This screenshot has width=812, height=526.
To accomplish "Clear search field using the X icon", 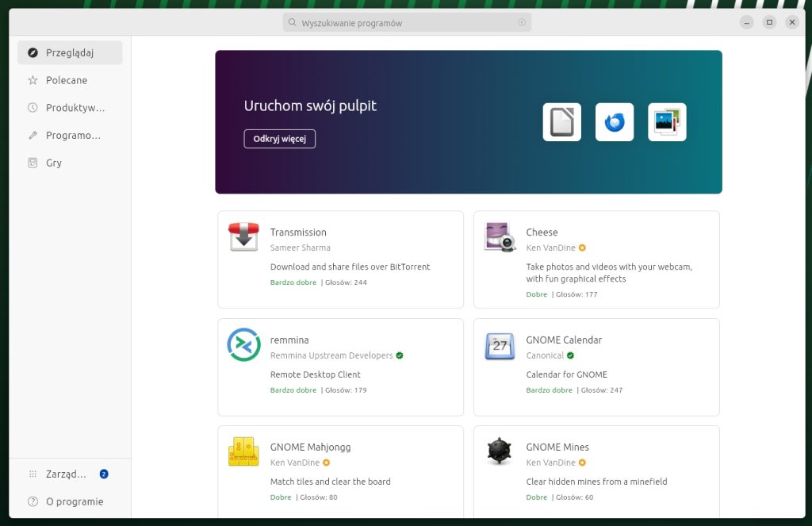I will pos(522,23).
